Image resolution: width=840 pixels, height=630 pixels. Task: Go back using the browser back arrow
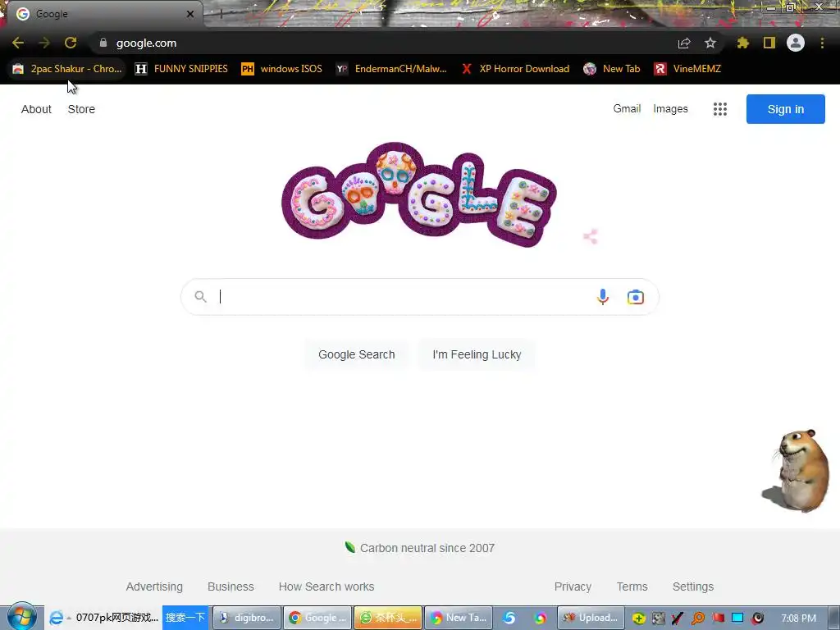pyautogui.click(x=18, y=43)
